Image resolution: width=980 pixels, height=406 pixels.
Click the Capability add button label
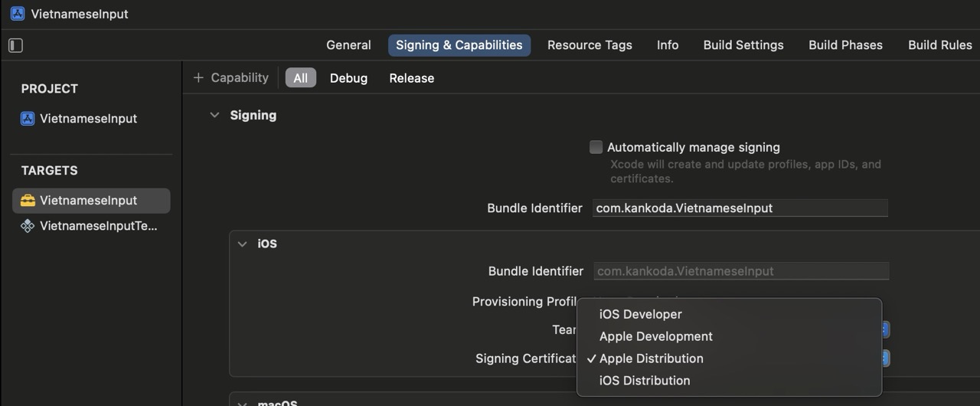(240, 78)
